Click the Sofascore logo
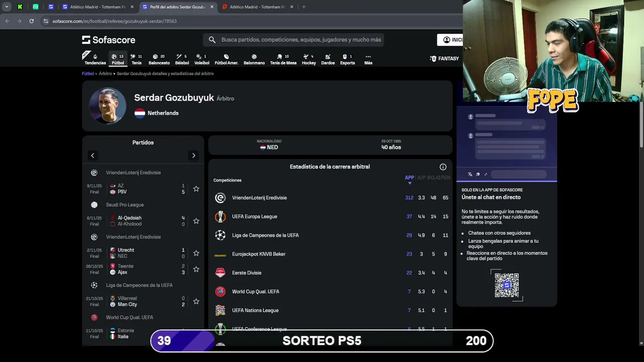 pyautogui.click(x=109, y=40)
